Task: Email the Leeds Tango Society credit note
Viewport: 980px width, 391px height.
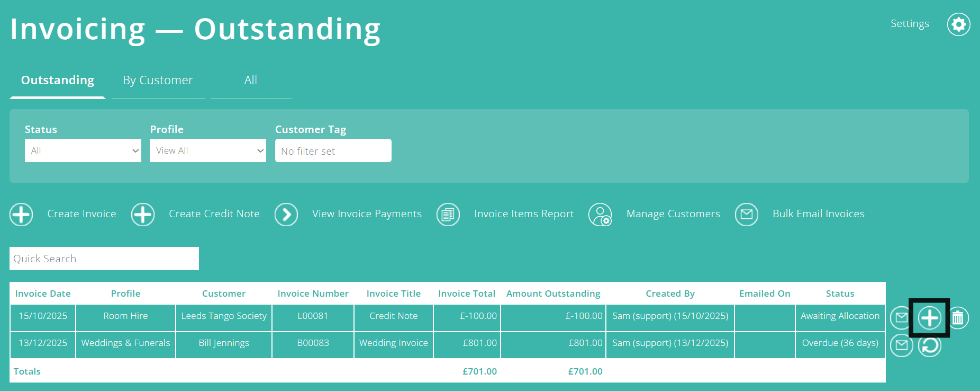Action: (901, 318)
